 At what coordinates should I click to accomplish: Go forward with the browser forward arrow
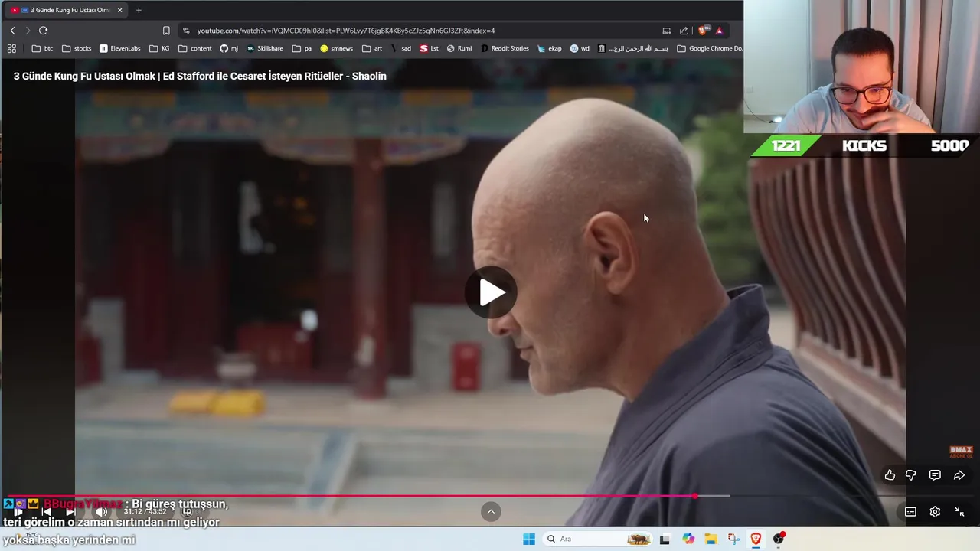tap(28, 31)
